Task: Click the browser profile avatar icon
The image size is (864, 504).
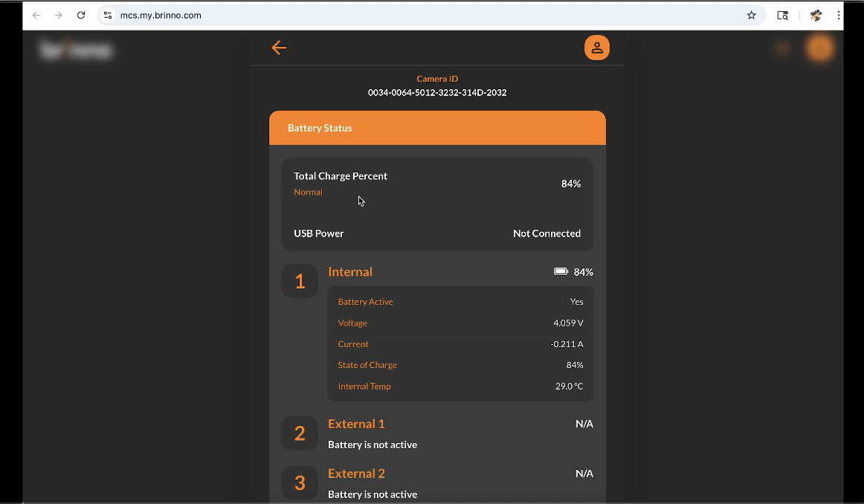Action: [816, 15]
